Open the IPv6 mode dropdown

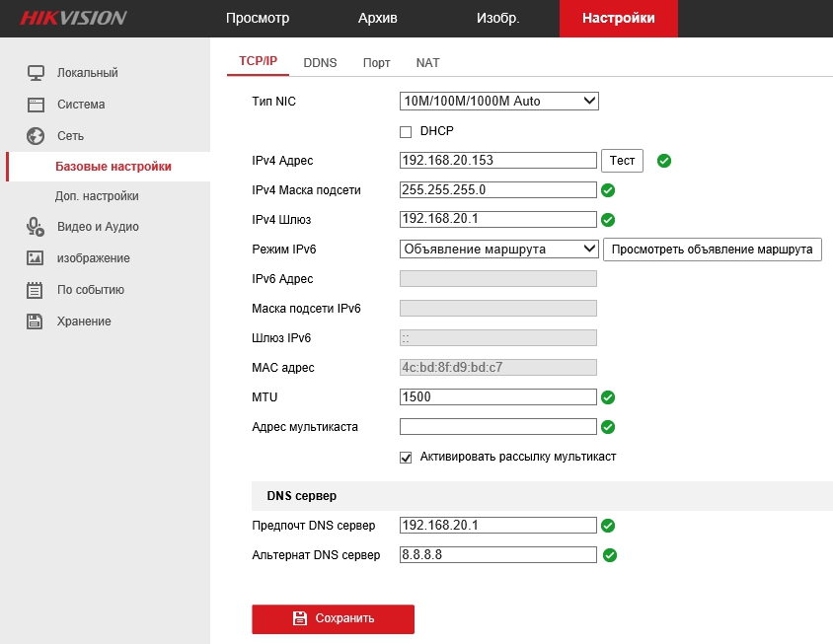point(499,250)
